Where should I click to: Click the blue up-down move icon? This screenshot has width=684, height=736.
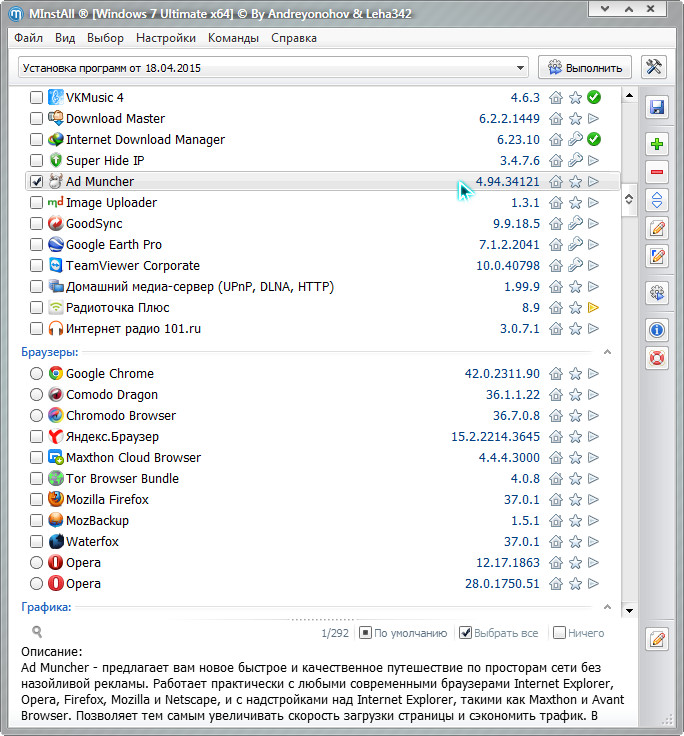tap(656, 200)
